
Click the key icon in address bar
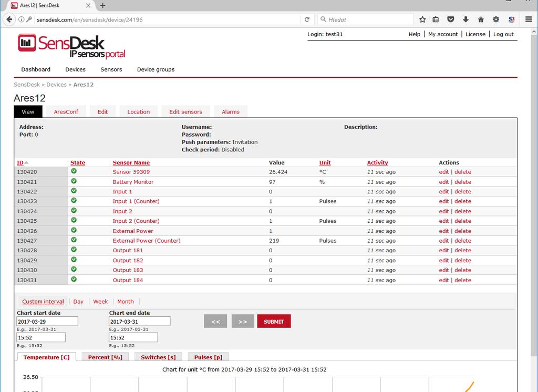pyautogui.click(x=29, y=19)
